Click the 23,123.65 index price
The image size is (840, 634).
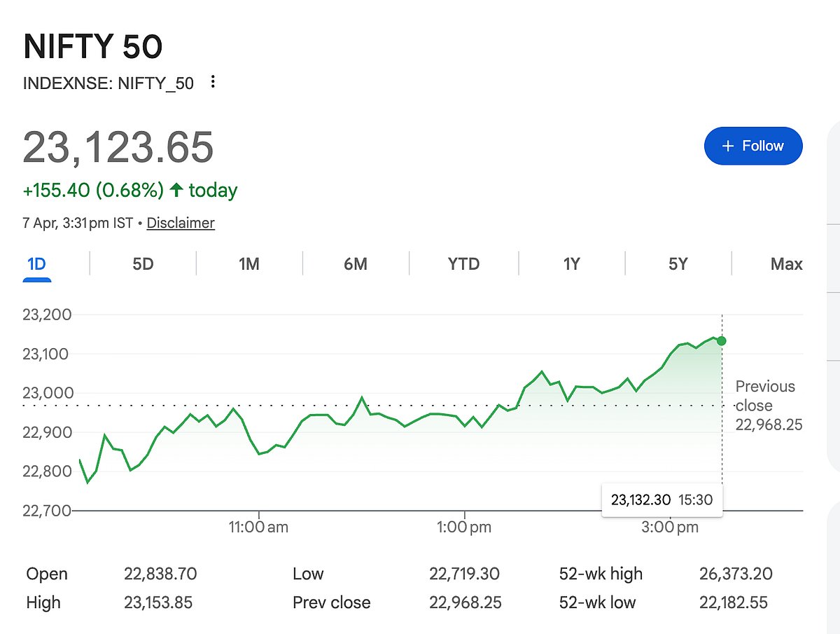118,147
